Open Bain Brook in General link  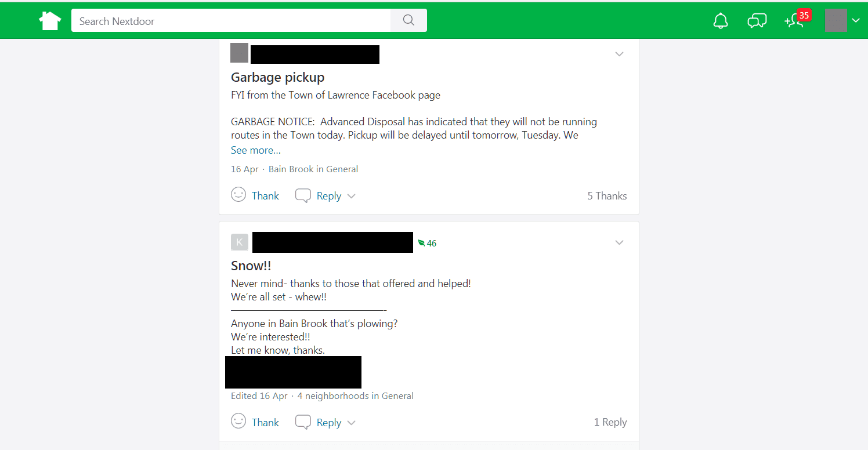coord(313,169)
